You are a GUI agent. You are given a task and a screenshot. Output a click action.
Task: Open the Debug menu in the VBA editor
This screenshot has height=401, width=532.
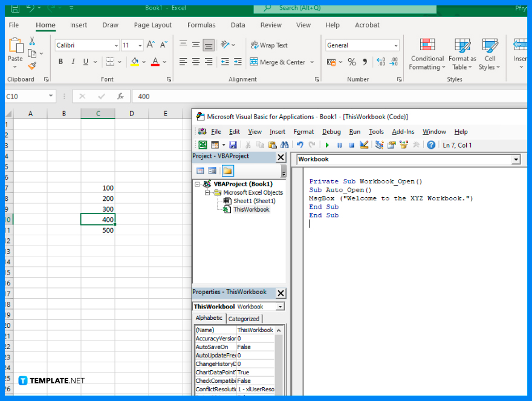coord(331,131)
